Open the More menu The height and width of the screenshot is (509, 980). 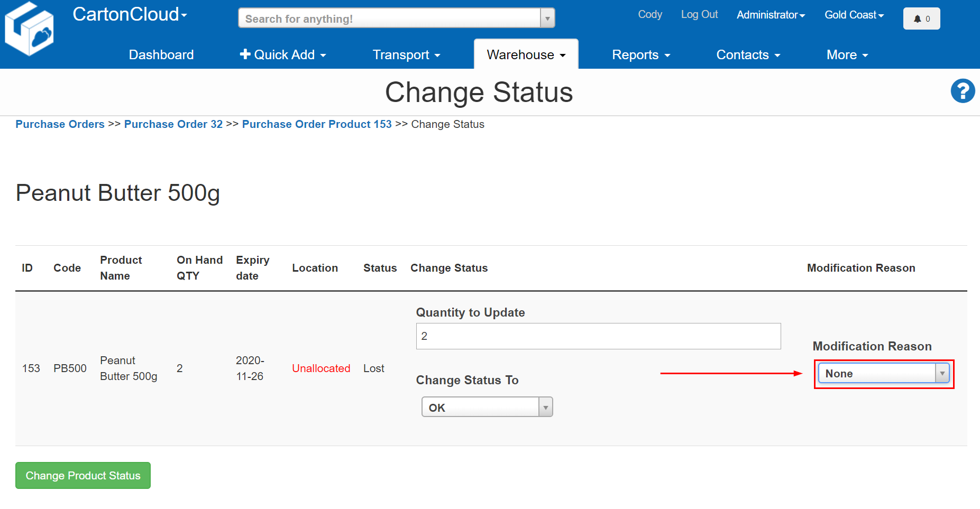tap(847, 55)
